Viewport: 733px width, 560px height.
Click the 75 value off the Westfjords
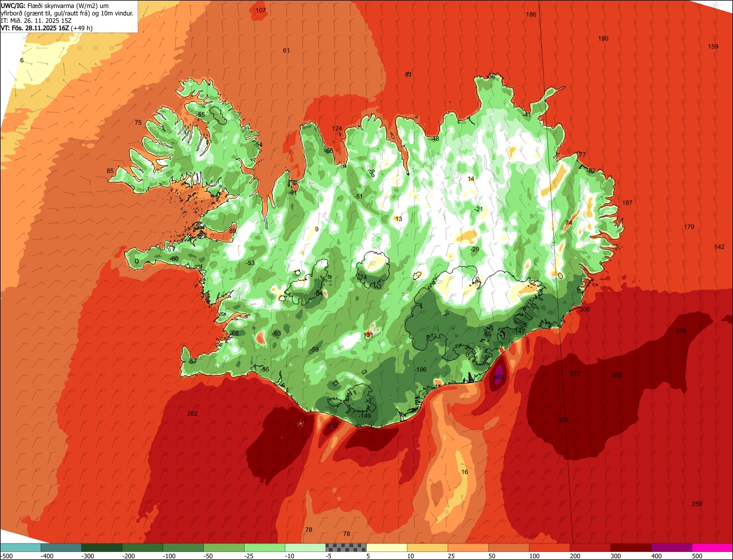point(138,123)
